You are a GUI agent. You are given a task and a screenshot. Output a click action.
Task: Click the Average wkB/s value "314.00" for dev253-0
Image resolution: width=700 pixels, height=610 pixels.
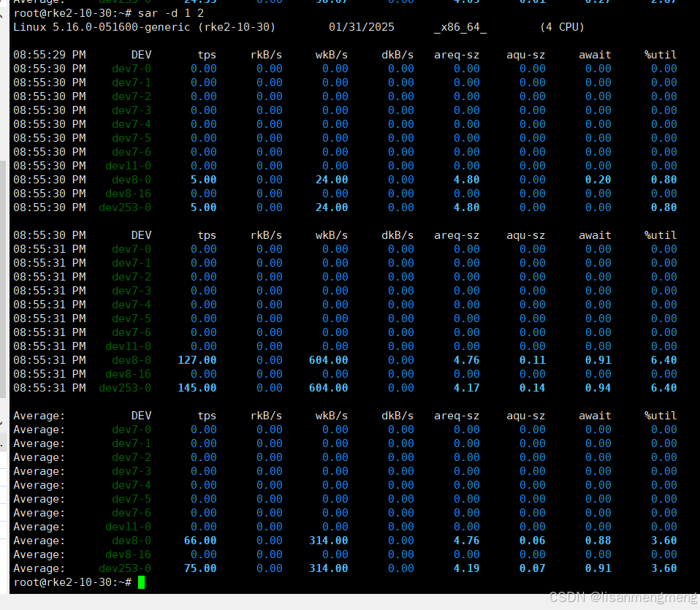329,568
